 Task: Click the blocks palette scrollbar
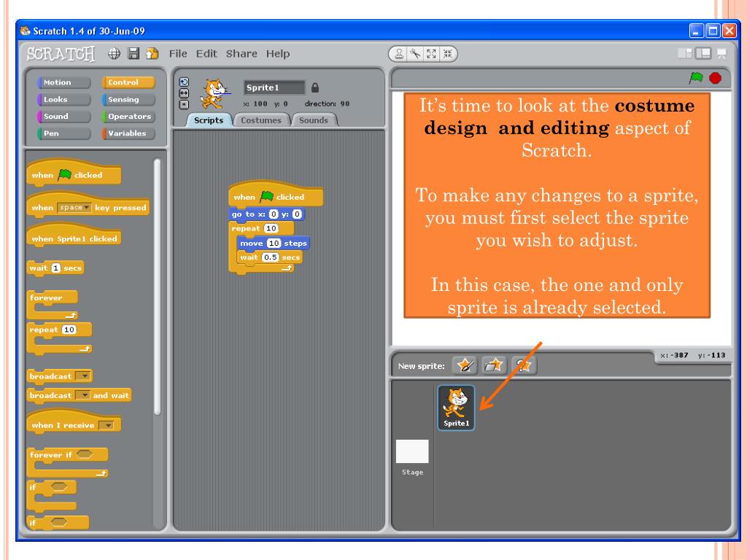[158, 286]
